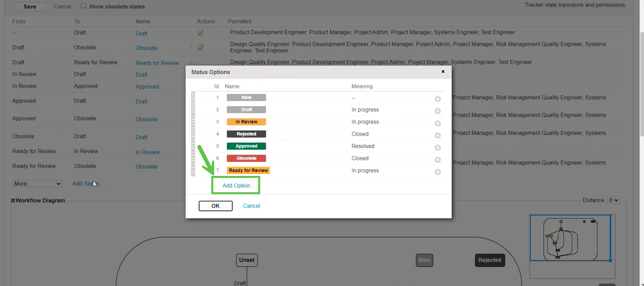Image resolution: width=644 pixels, height=286 pixels.
Task: Click the workflow diagram minimap thumbnail
Action: tap(570, 238)
